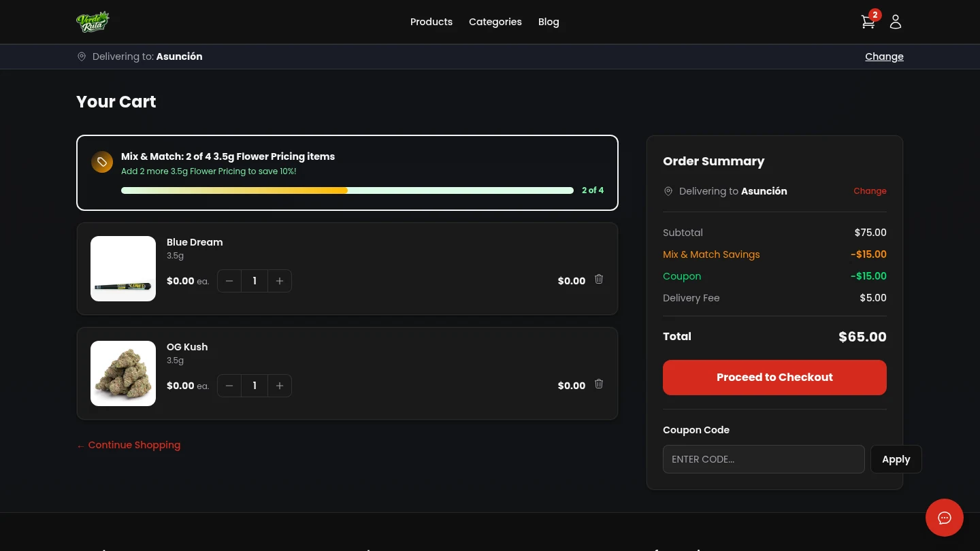This screenshot has width=980, height=551.
Task: Open the Categories menu
Action: [495, 22]
